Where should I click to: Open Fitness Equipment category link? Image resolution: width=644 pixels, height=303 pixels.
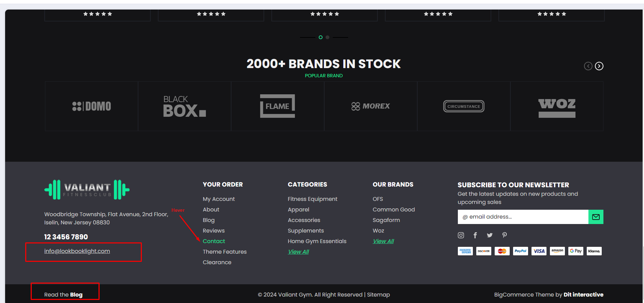pyautogui.click(x=312, y=199)
